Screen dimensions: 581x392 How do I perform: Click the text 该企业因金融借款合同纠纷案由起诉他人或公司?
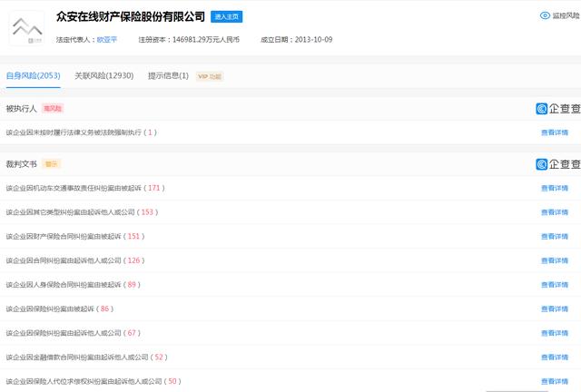pyautogui.click(x=77, y=358)
